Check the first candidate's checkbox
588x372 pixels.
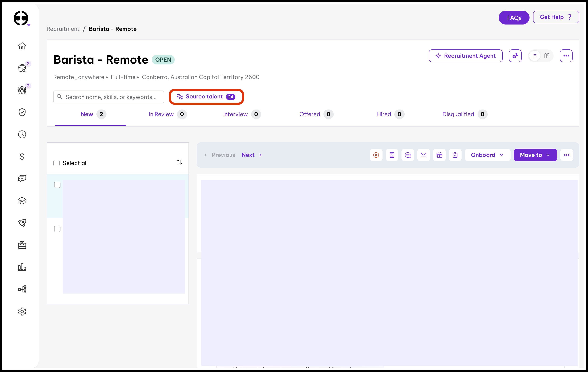click(57, 185)
